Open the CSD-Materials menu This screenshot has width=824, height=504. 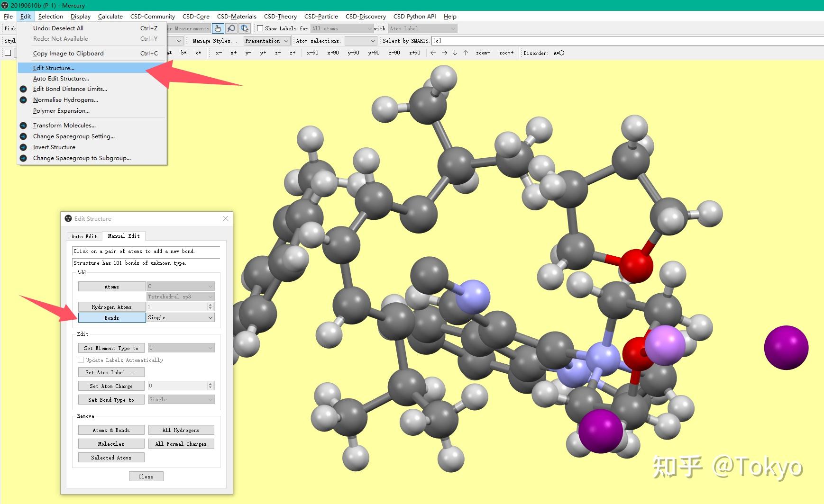(237, 16)
